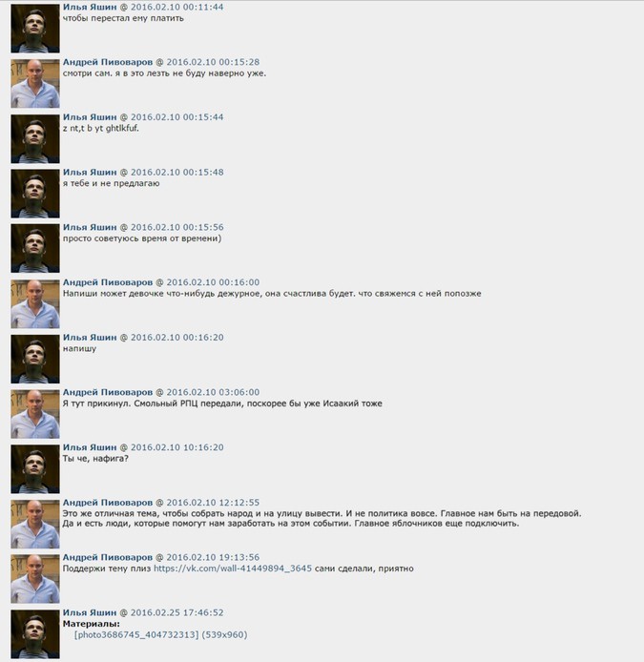The width and height of the screenshot is (644, 662).
Task: Click the avatar beside the 00:11:44 message
Action: pos(35,29)
